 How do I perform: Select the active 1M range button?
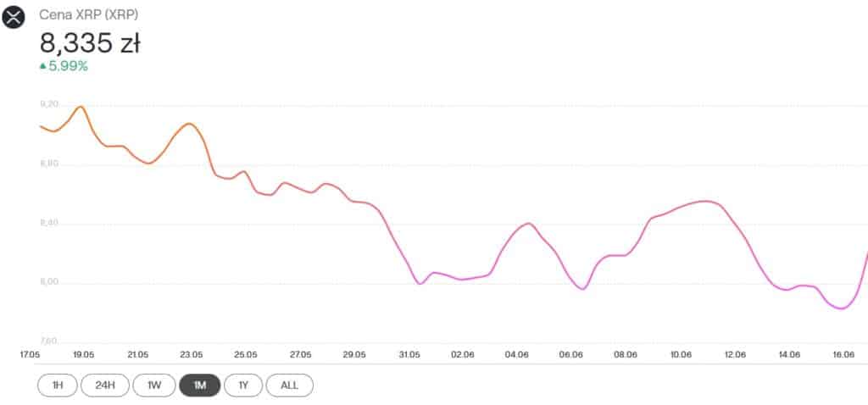200,386
